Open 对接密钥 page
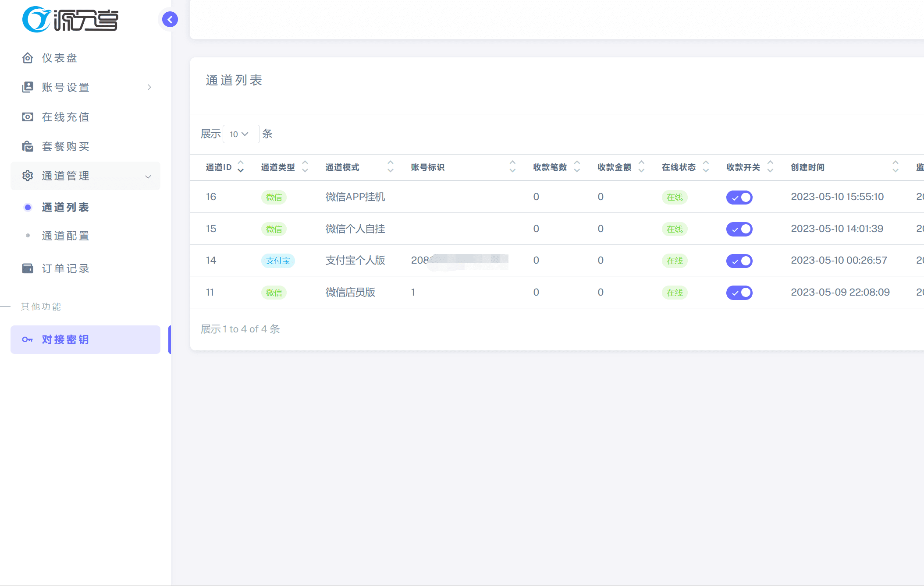 coord(85,339)
